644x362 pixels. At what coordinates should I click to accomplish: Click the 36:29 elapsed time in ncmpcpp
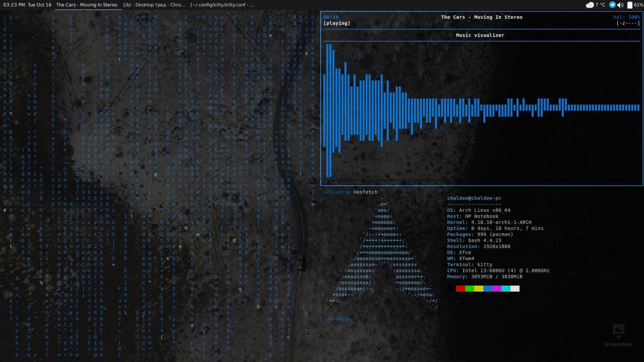pos(331,17)
